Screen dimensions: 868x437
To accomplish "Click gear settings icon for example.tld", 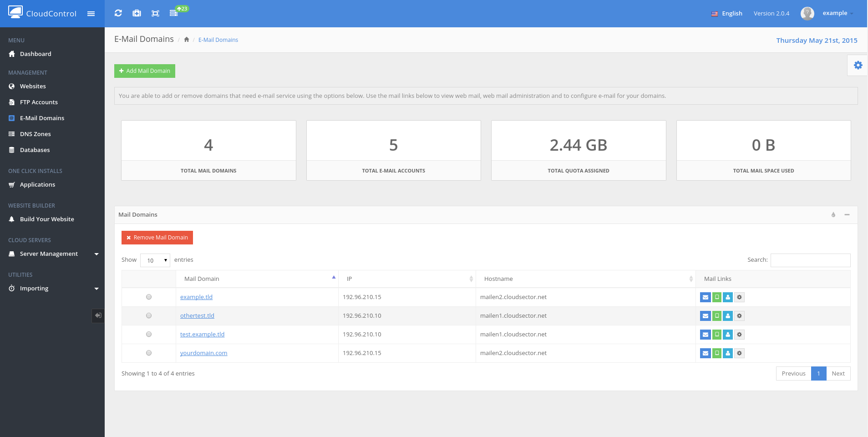I will [739, 297].
